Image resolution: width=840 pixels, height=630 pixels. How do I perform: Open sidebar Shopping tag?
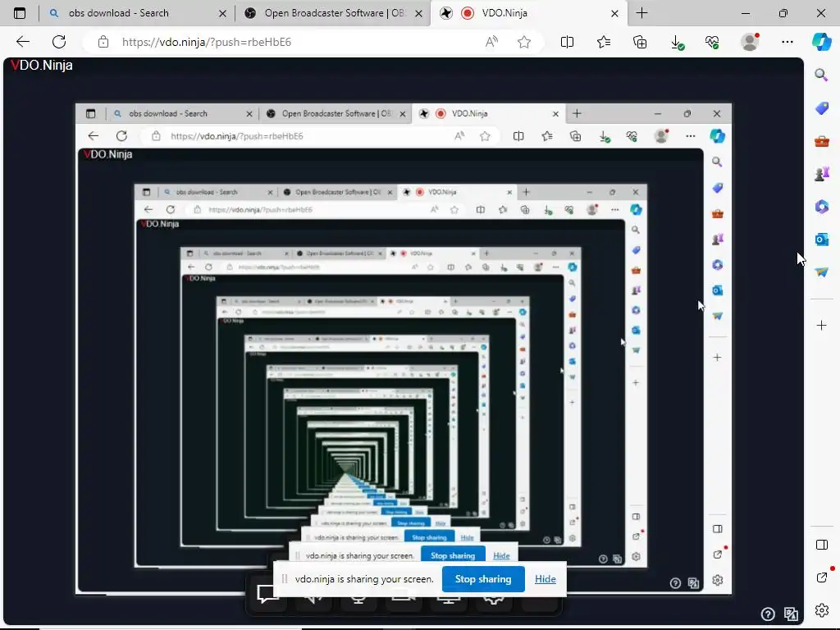[x=821, y=108]
